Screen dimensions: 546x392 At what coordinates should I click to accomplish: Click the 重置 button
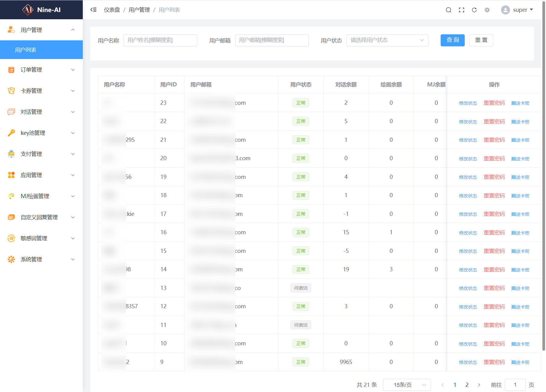(x=481, y=40)
